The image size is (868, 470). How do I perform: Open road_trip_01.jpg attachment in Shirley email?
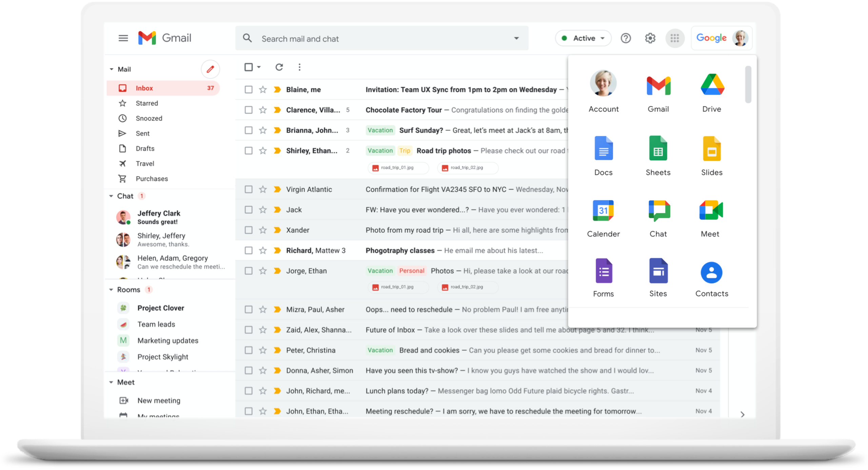coord(398,168)
